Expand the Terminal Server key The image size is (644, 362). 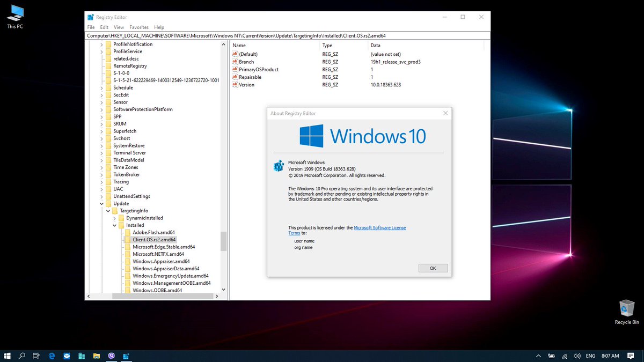coord(101,153)
